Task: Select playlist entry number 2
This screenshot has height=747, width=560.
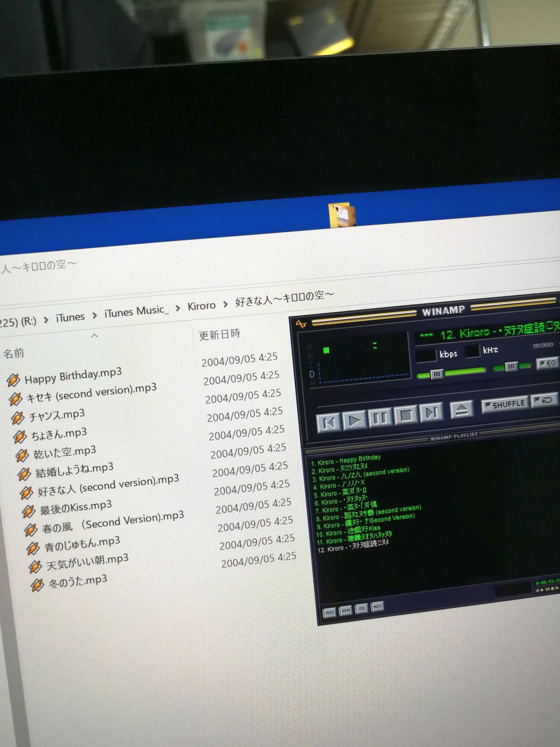Action: pos(340,468)
